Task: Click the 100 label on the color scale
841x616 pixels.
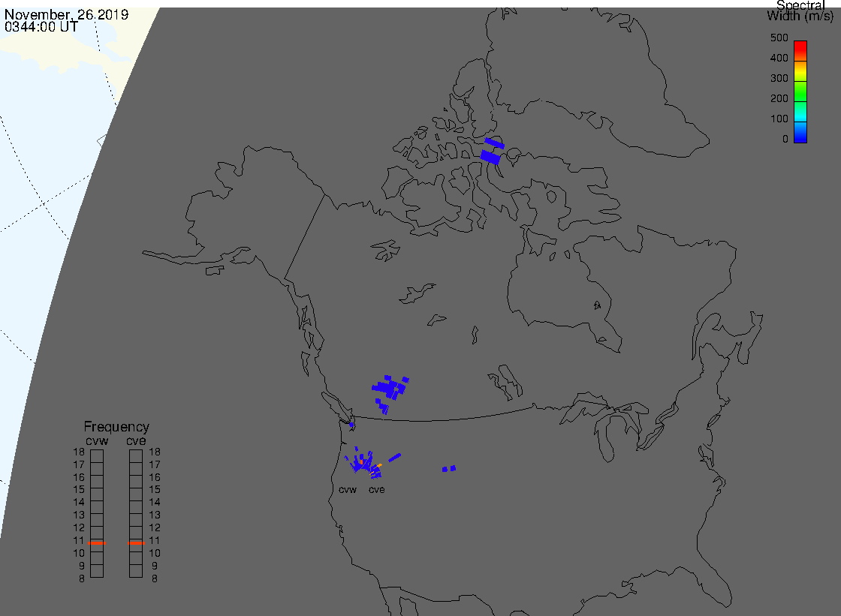Action: (779, 119)
